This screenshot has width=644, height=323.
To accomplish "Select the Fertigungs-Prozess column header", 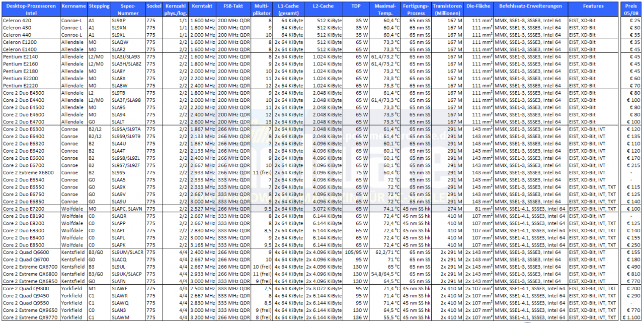I will (x=416, y=9).
